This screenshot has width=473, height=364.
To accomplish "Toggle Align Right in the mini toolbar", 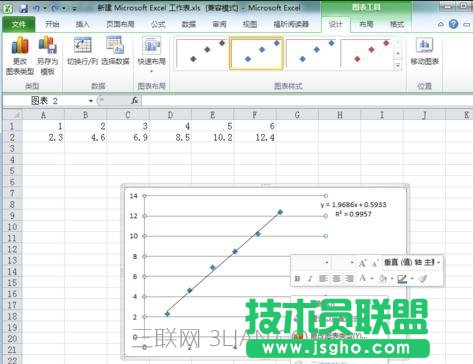I will pos(349,278).
